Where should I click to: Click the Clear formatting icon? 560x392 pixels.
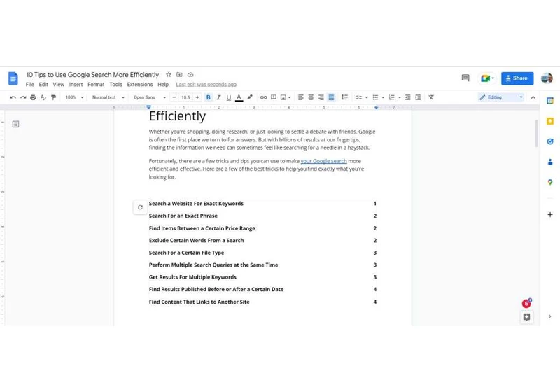(x=431, y=97)
